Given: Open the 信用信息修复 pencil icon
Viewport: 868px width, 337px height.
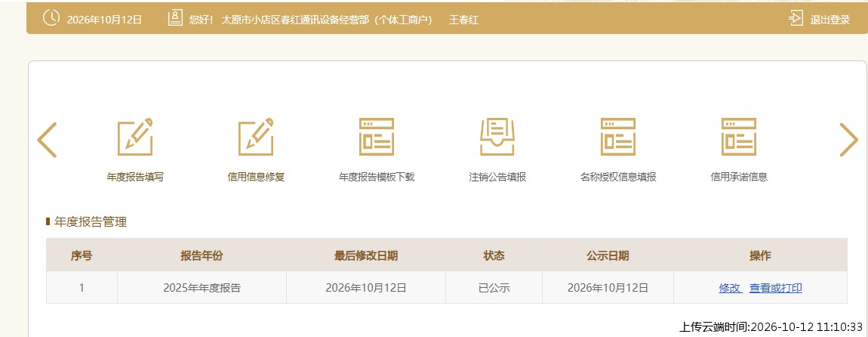Looking at the screenshot, I should tap(256, 137).
